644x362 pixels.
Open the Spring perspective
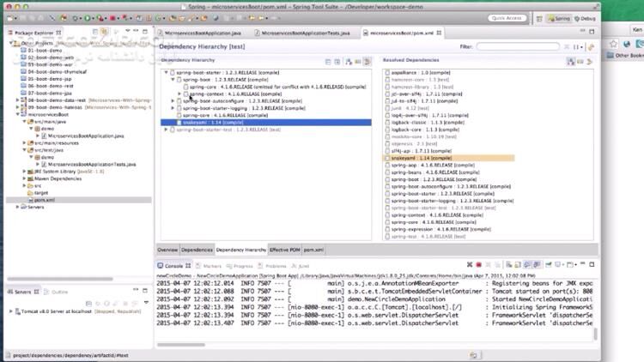coord(561,17)
